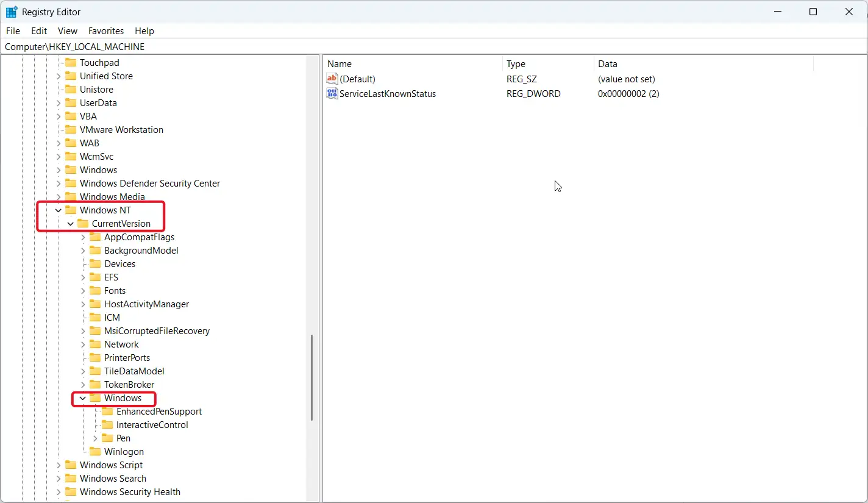Click the Registry Editor app icon in title bar
Image resolution: width=868 pixels, height=503 pixels.
(x=12, y=12)
